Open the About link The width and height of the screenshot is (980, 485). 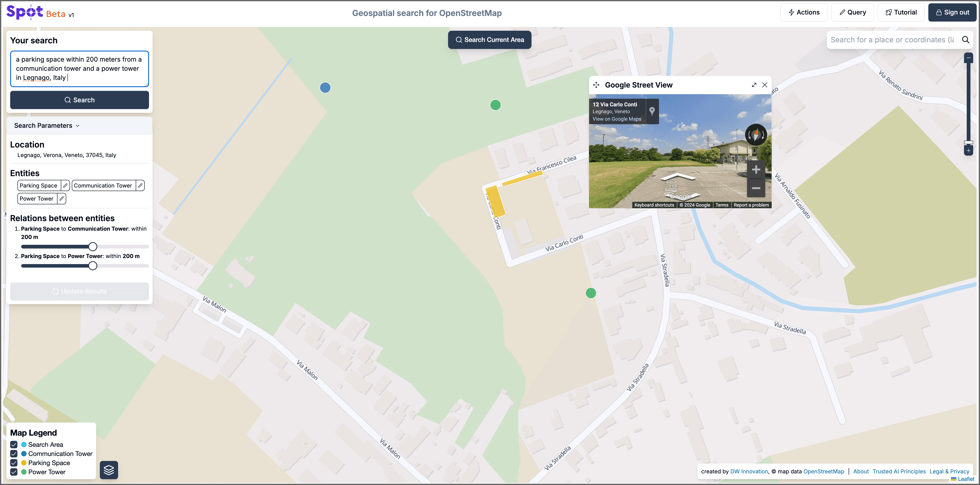tap(861, 471)
